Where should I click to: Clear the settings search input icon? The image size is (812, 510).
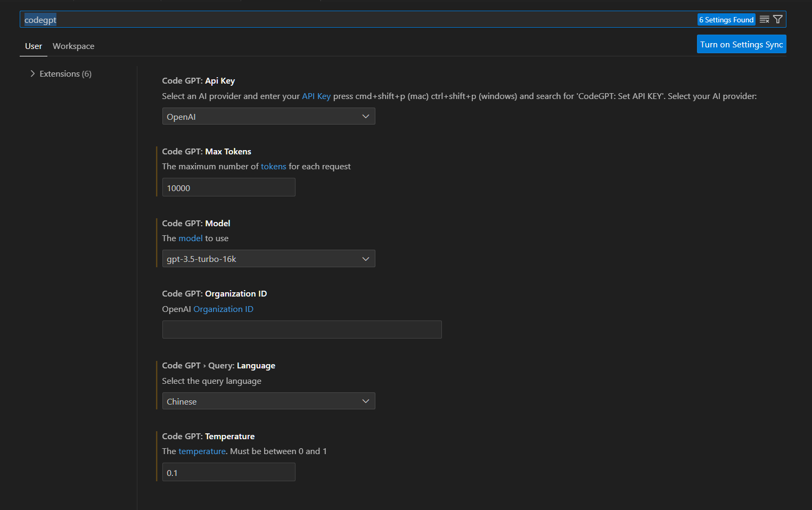[764, 20]
